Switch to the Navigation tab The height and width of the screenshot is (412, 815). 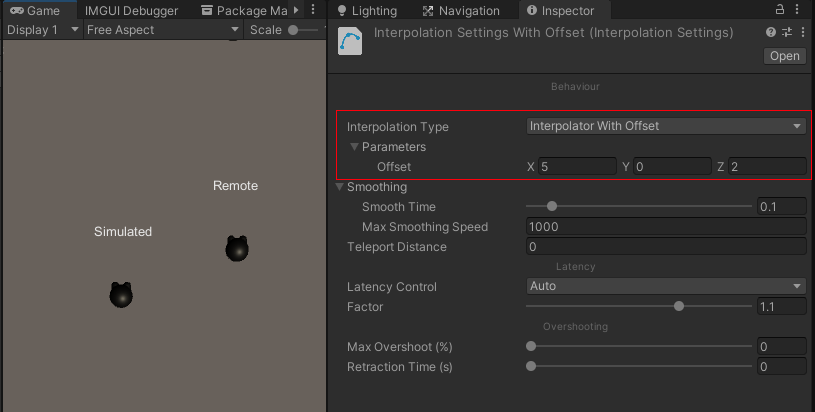(x=461, y=11)
